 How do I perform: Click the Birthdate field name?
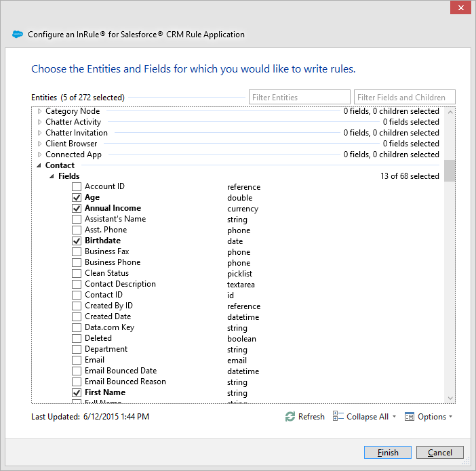tap(102, 241)
